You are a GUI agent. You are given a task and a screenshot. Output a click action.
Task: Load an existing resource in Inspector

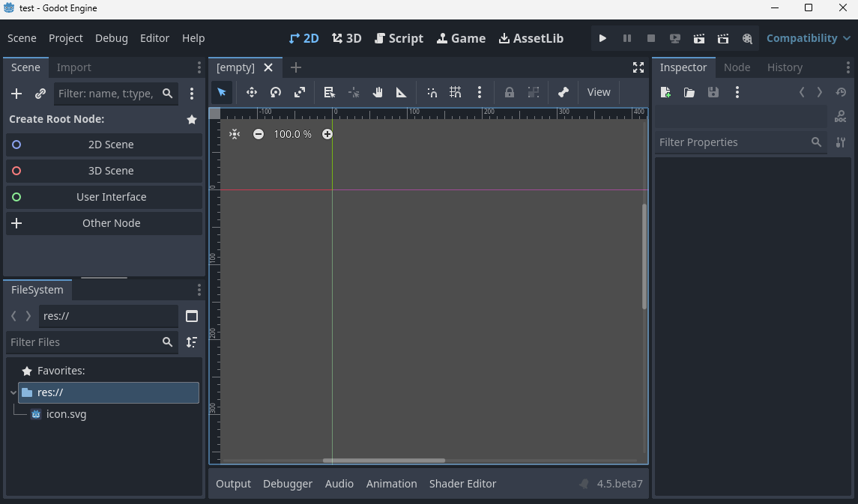click(689, 92)
